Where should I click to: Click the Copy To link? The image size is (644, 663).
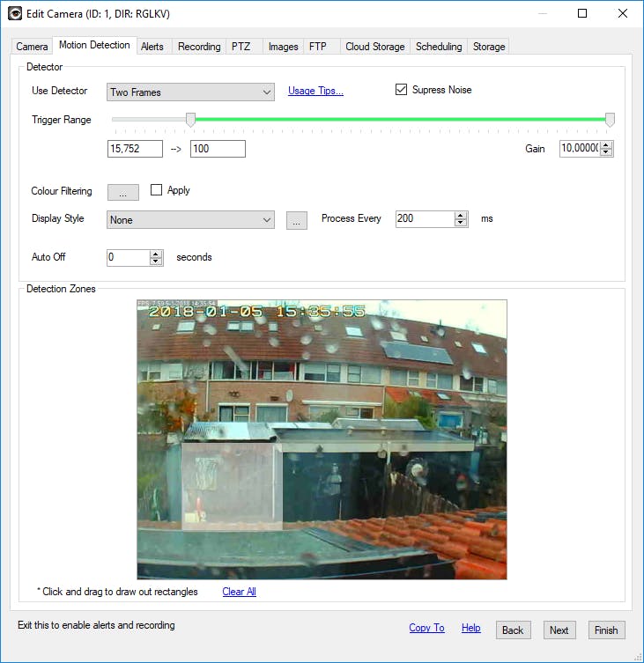tap(426, 628)
